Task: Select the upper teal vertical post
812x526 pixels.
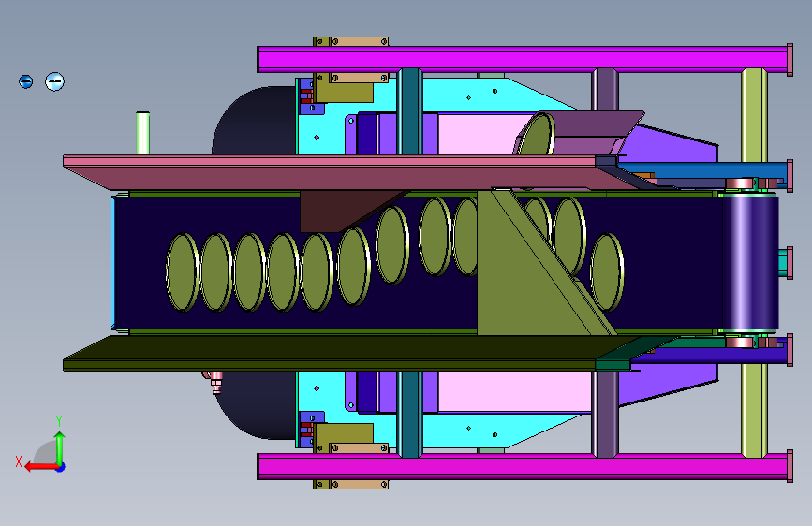Action: point(409,111)
